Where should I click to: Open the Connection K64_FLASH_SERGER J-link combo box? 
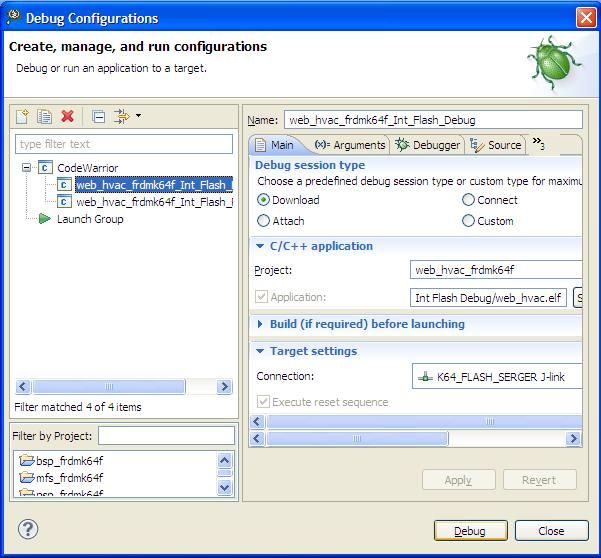point(497,376)
